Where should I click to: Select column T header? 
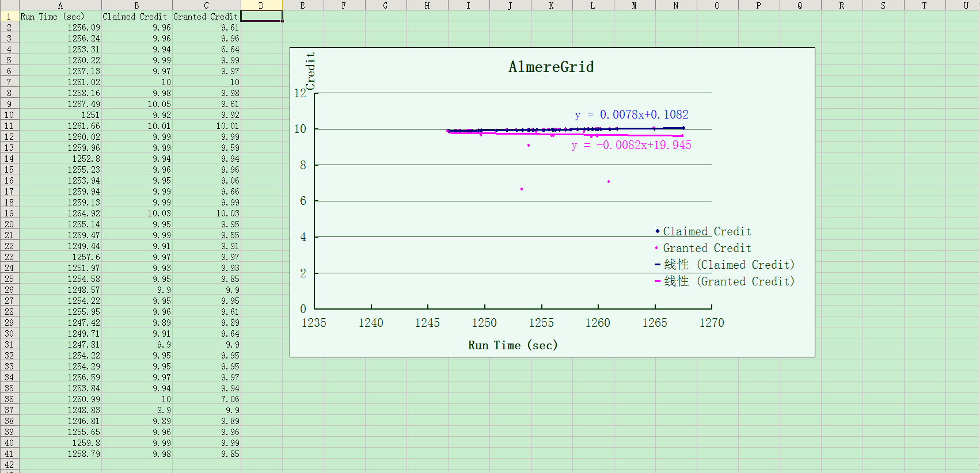925,5
